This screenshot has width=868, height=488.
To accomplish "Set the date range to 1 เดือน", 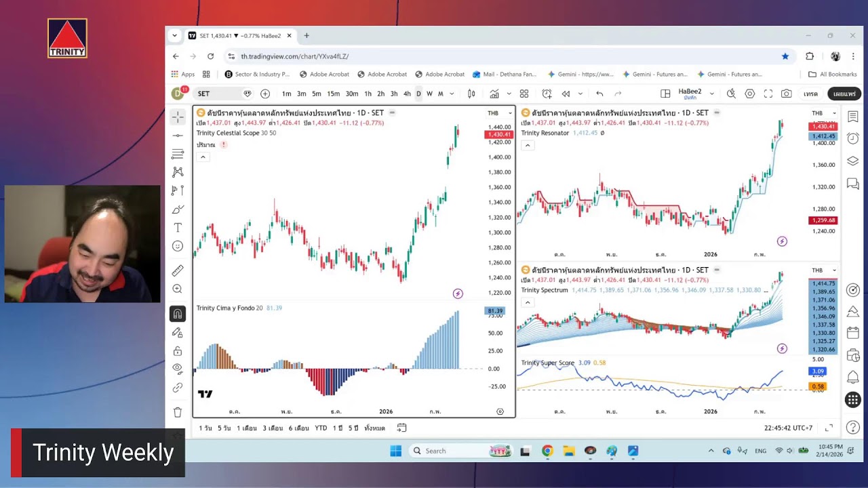I will coord(247,428).
